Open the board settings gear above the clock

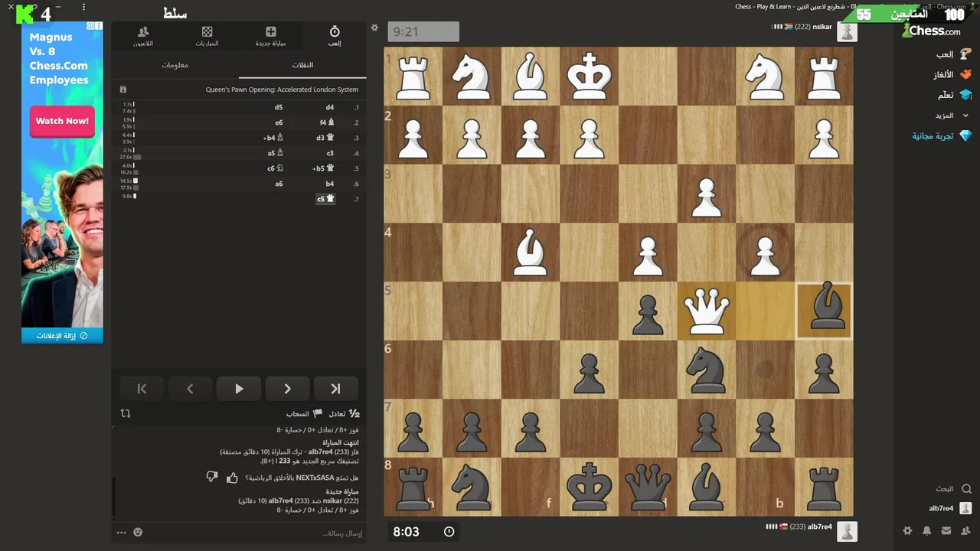click(x=374, y=28)
